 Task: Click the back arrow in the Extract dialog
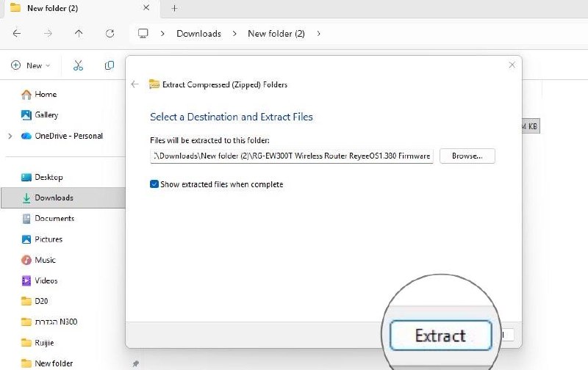(135, 84)
